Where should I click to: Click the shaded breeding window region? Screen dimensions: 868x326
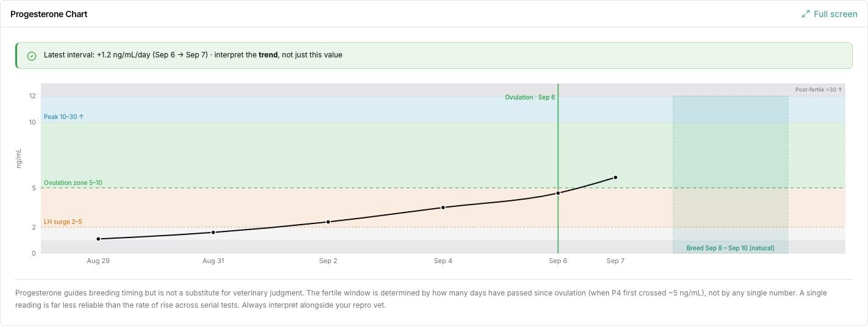coord(730,174)
